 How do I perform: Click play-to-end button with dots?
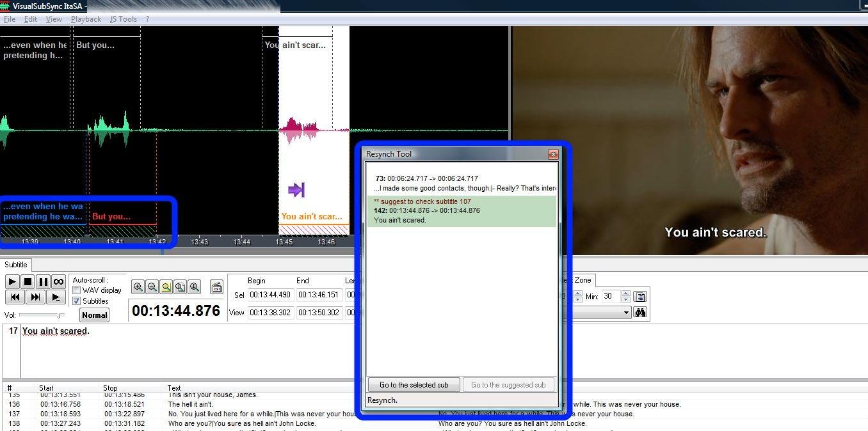56,297
